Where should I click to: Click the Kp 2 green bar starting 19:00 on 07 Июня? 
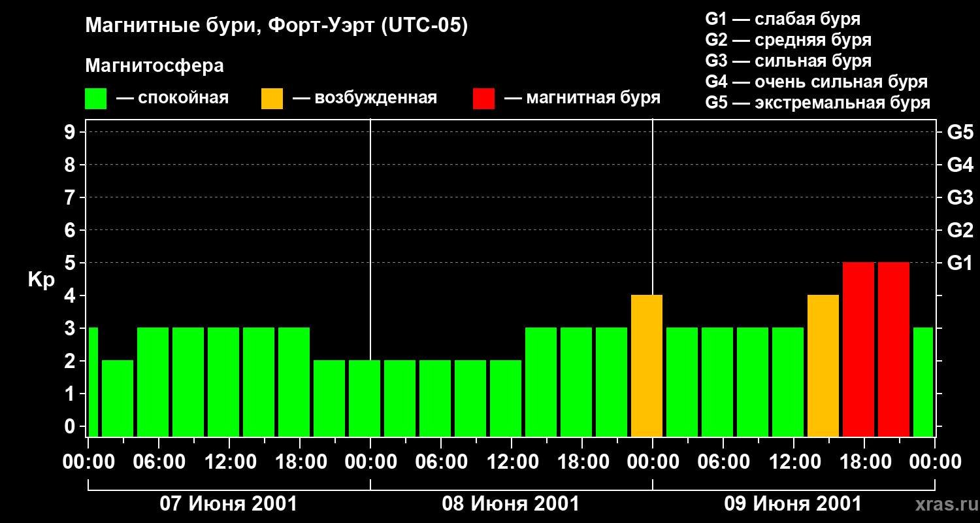point(329,399)
